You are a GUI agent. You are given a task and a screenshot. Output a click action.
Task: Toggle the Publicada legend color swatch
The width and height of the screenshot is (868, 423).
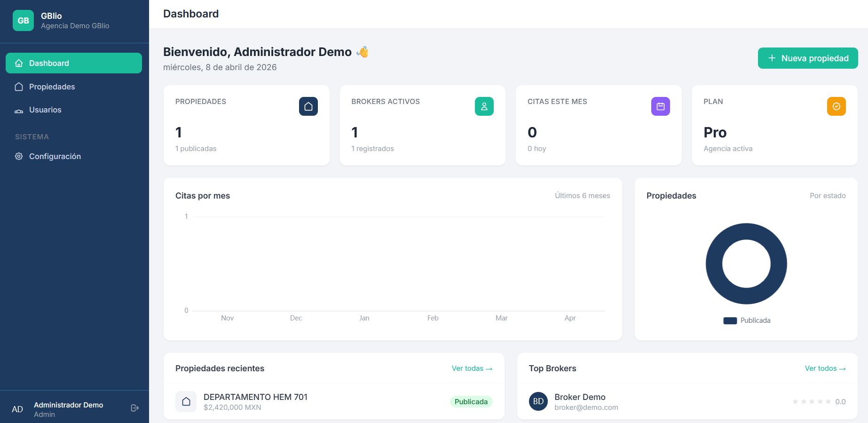point(730,320)
